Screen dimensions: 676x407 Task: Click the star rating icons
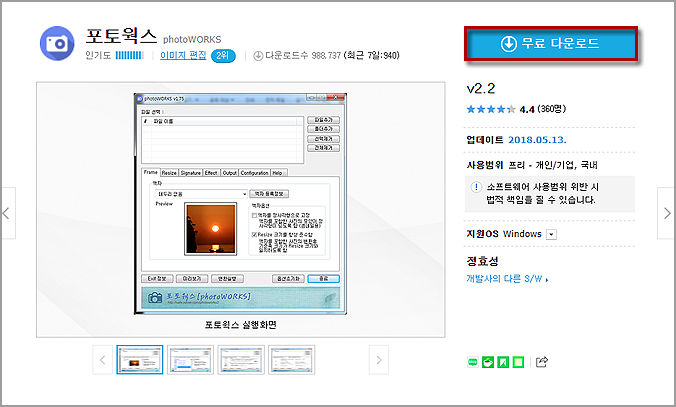491,109
